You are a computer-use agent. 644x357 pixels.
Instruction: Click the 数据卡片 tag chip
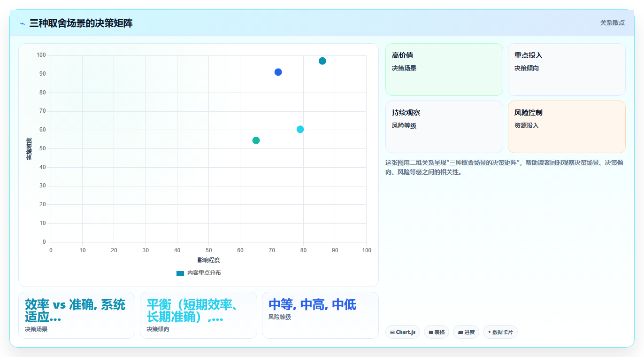[x=500, y=332]
